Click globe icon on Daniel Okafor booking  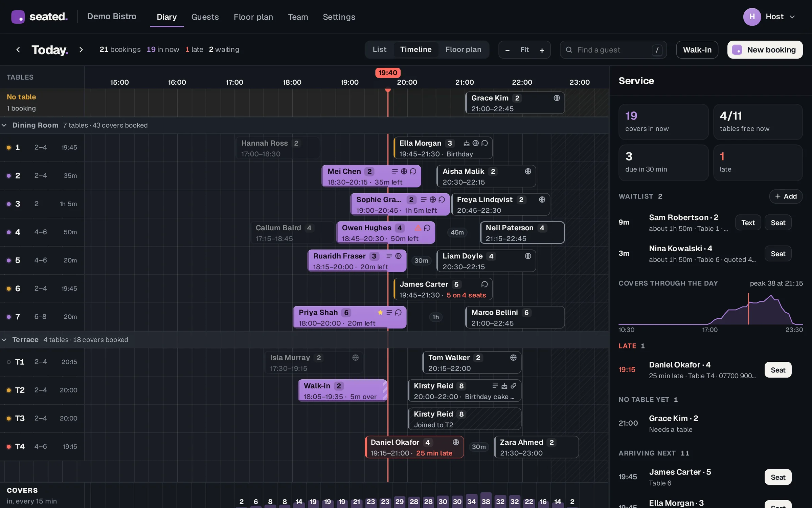(456, 442)
